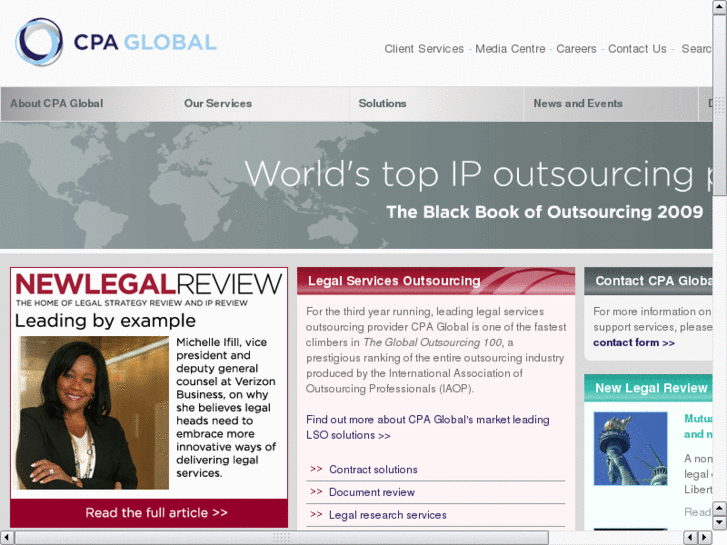Click the horizontal scrollbar thumb
The image size is (727, 545).
(x=281, y=538)
